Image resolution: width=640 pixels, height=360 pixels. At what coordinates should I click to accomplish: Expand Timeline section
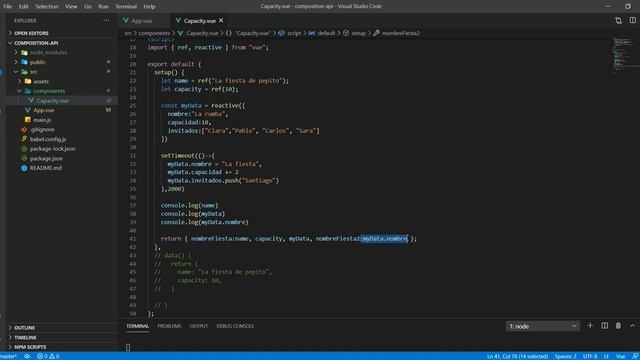coord(25,338)
